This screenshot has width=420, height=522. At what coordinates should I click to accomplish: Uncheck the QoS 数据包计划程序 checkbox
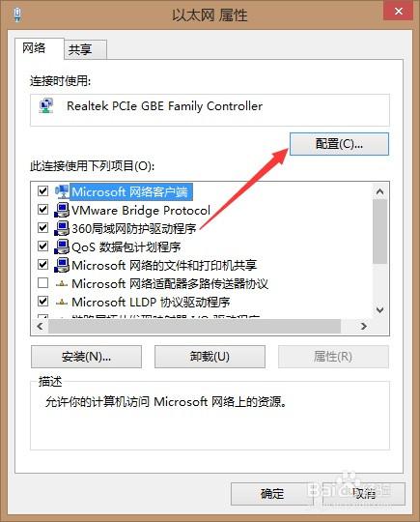coord(42,246)
